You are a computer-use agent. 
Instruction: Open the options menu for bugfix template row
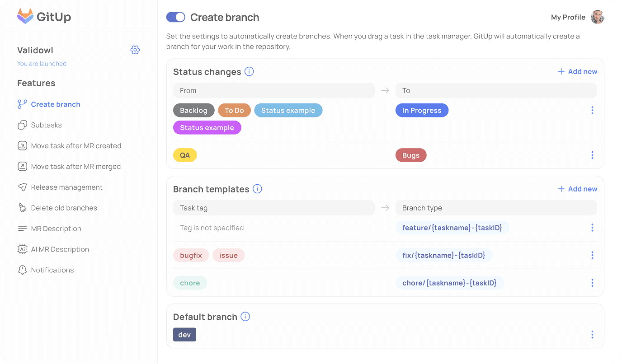592,255
